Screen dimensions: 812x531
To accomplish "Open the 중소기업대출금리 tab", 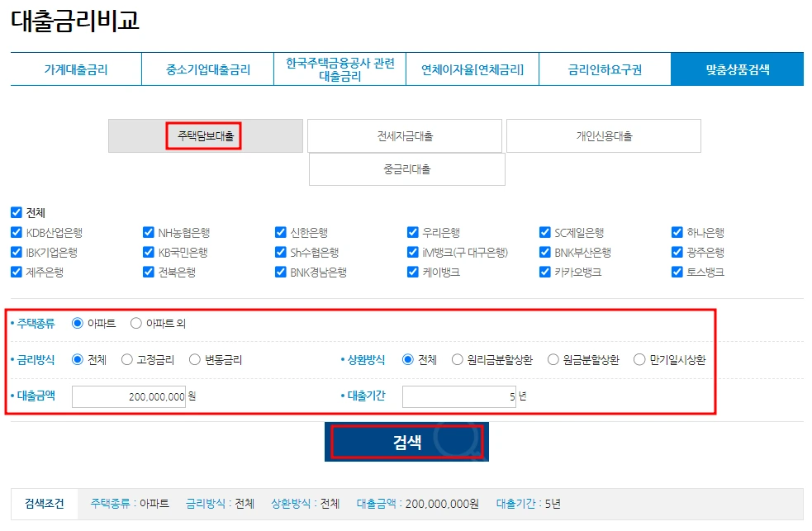I will (x=207, y=69).
